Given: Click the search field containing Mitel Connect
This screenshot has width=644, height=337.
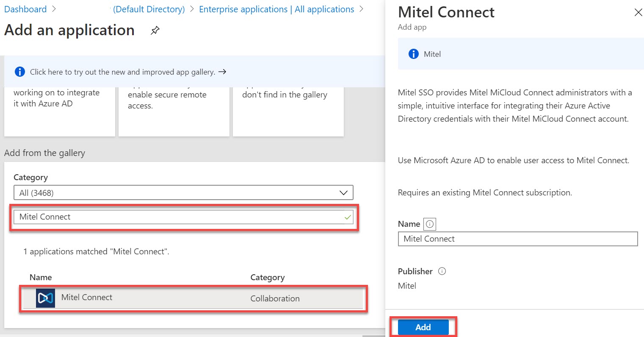Looking at the screenshot, I should click(x=183, y=217).
